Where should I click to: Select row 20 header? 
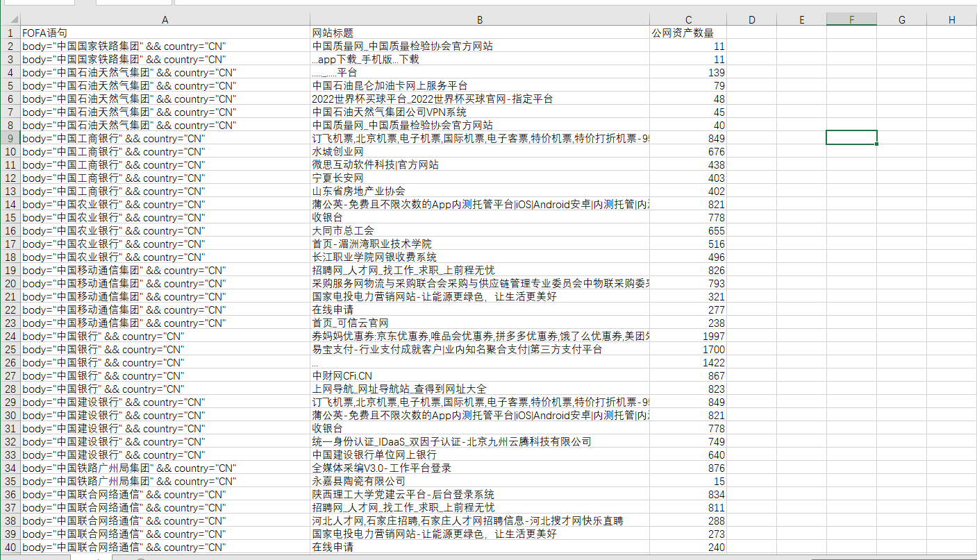tap(10, 283)
